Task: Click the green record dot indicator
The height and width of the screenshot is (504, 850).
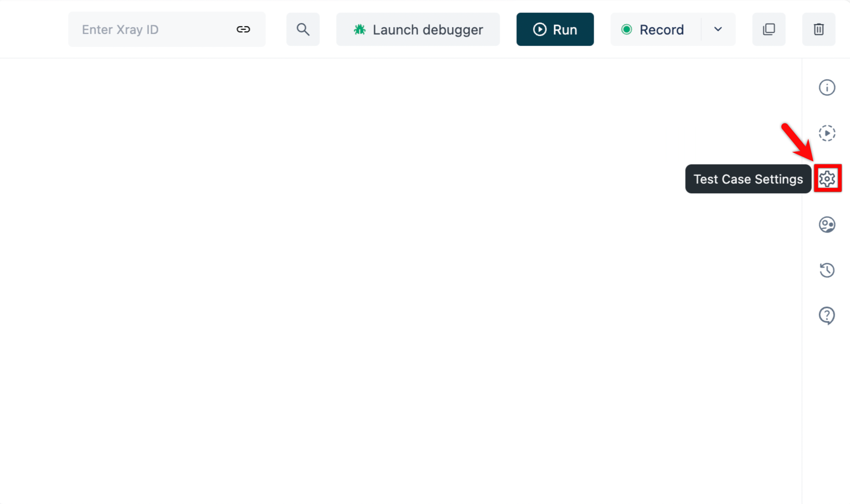Action: [x=626, y=30]
